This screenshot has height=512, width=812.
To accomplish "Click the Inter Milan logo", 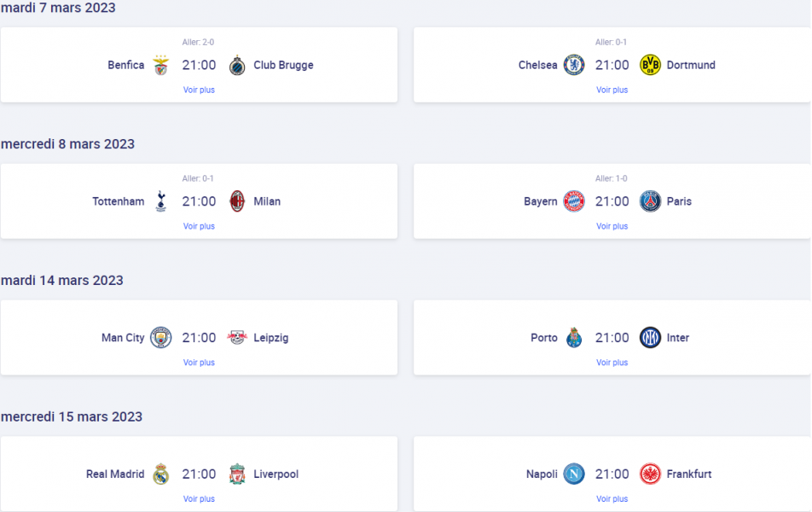I will [x=650, y=338].
